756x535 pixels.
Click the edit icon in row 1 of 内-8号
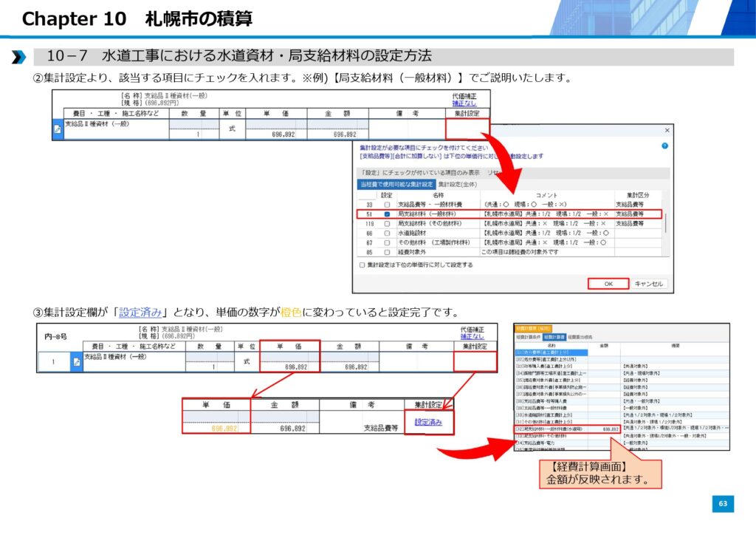76,361
